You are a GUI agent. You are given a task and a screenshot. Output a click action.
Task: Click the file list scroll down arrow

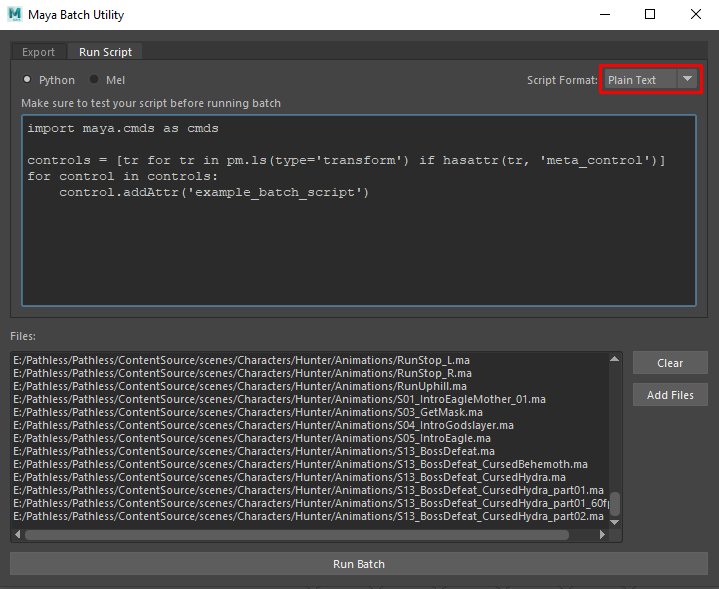point(615,522)
